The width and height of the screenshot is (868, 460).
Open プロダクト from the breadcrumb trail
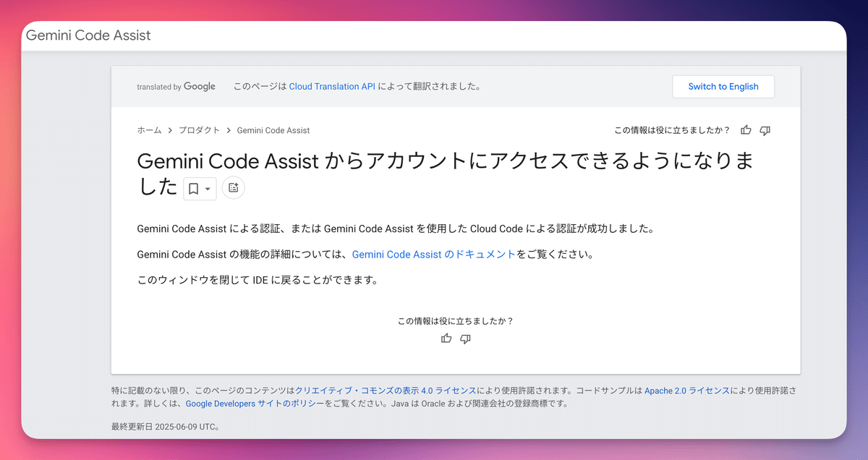(200, 130)
